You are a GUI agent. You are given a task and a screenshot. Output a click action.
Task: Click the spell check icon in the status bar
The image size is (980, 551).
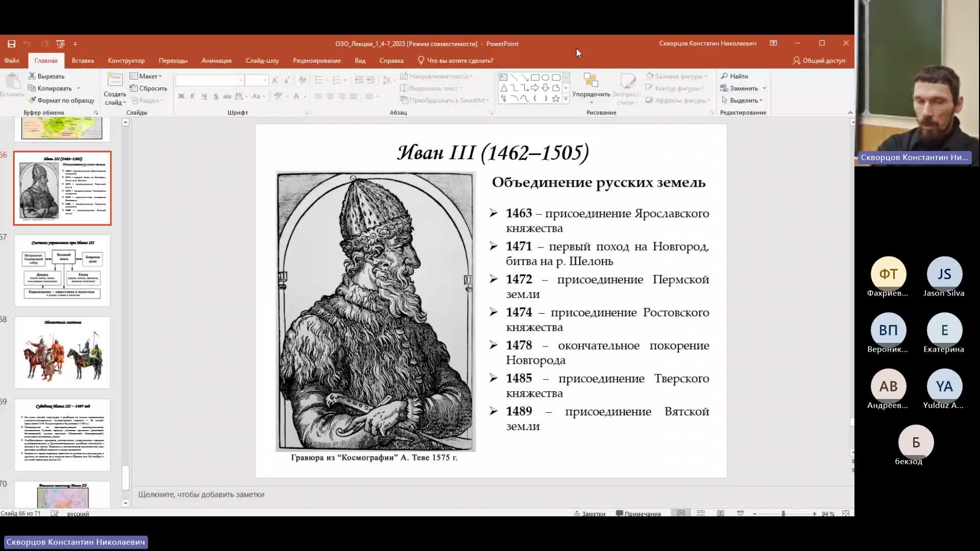[x=55, y=513]
